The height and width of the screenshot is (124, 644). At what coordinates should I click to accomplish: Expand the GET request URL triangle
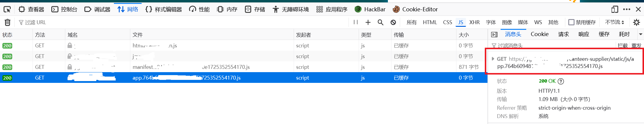493,59
